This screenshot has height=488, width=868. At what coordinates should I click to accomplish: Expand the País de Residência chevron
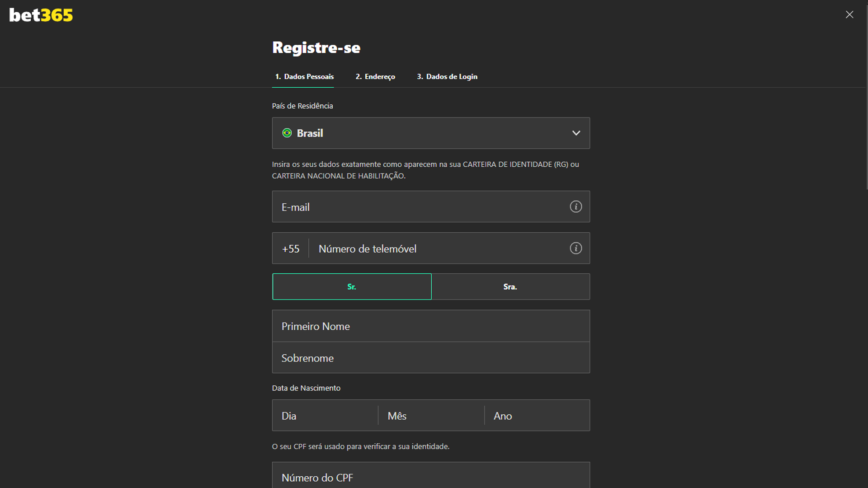(576, 133)
